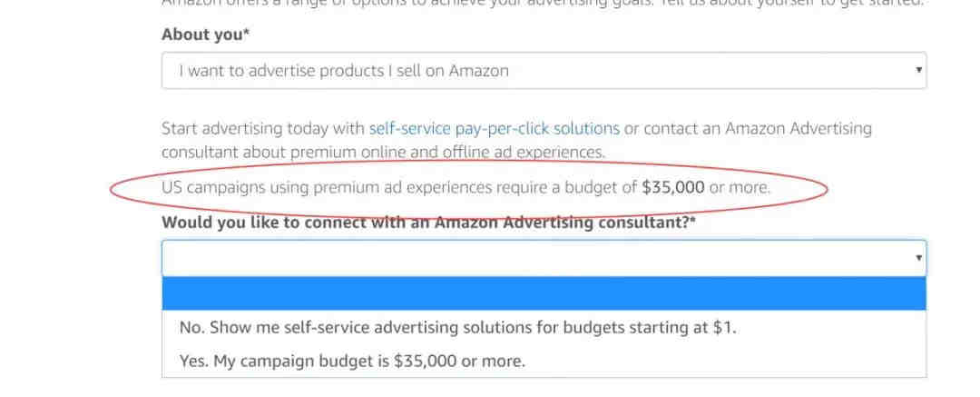
Task: Click 'require a budget of' phrase
Action: 567,187
